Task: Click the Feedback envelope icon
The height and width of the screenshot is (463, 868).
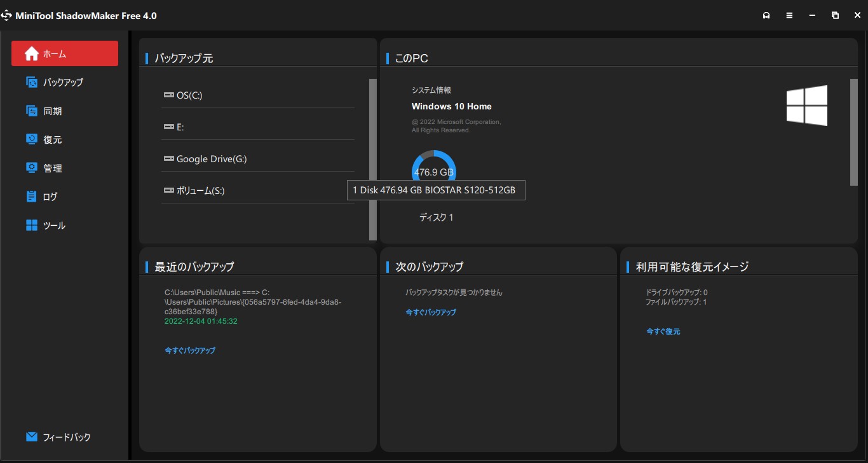Action: (x=32, y=437)
